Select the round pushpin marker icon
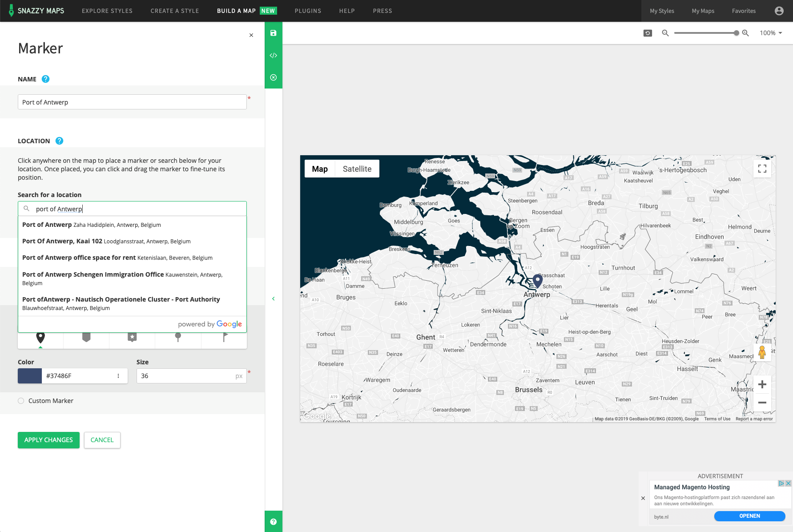This screenshot has height=532, width=793. point(178,338)
